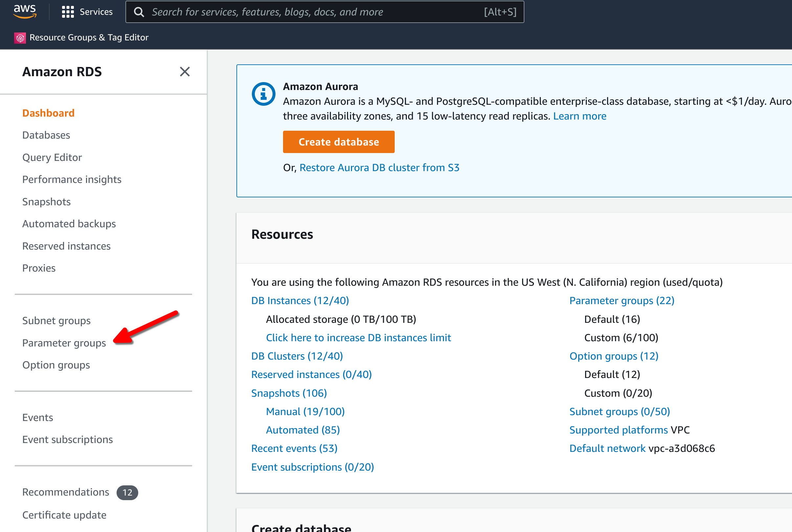This screenshot has width=792, height=532.
Task: Open Reserved instances in sidebar
Action: coord(66,246)
